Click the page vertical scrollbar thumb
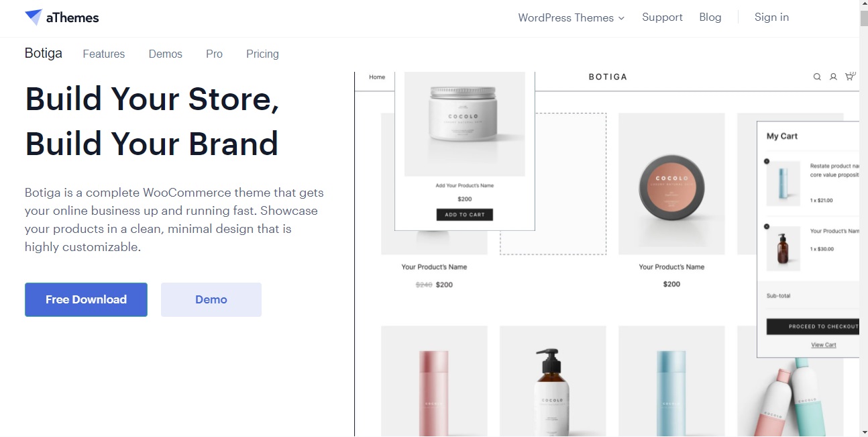The width and height of the screenshot is (868, 437). 863,18
